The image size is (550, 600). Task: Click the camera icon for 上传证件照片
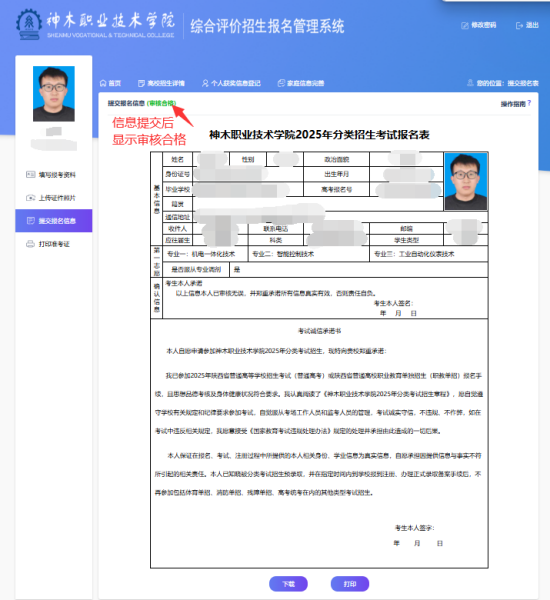tap(30, 197)
